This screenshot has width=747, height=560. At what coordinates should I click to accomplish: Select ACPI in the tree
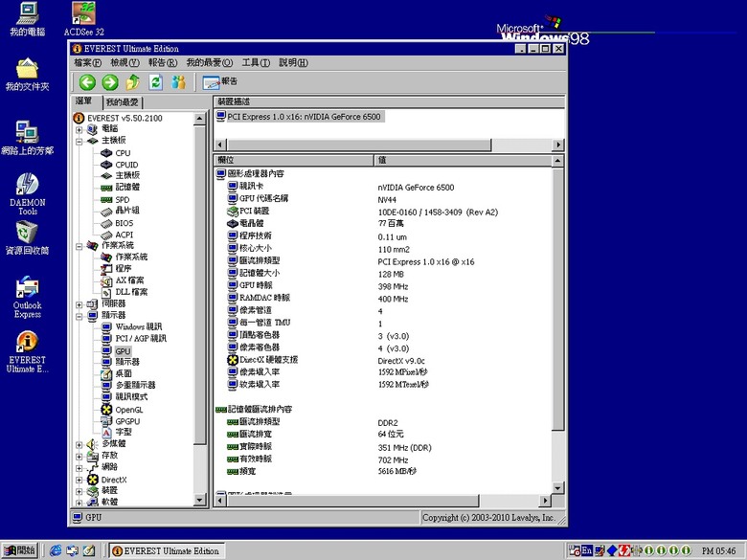[124, 235]
